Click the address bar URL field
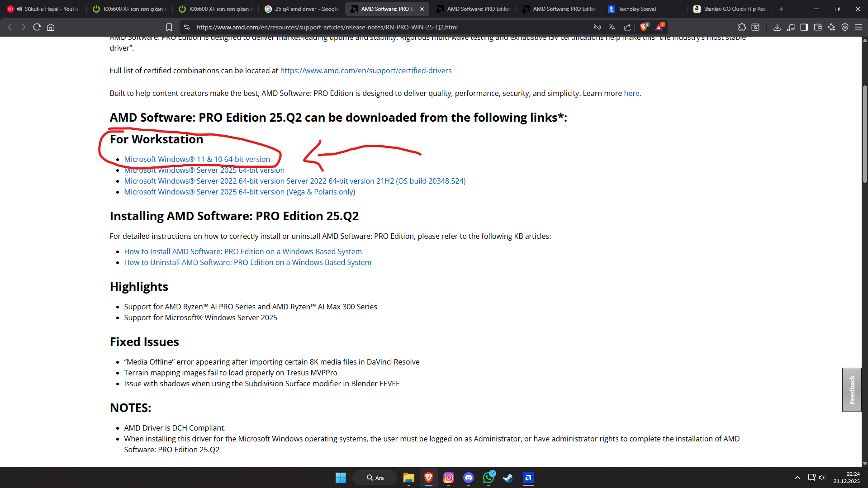The width and height of the screenshot is (868, 488). tap(327, 27)
